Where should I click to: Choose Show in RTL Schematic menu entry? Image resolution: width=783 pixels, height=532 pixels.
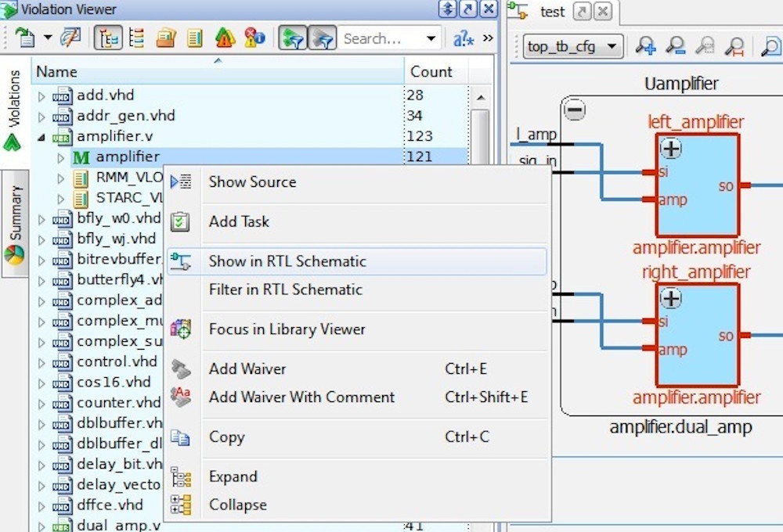click(x=287, y=261)
